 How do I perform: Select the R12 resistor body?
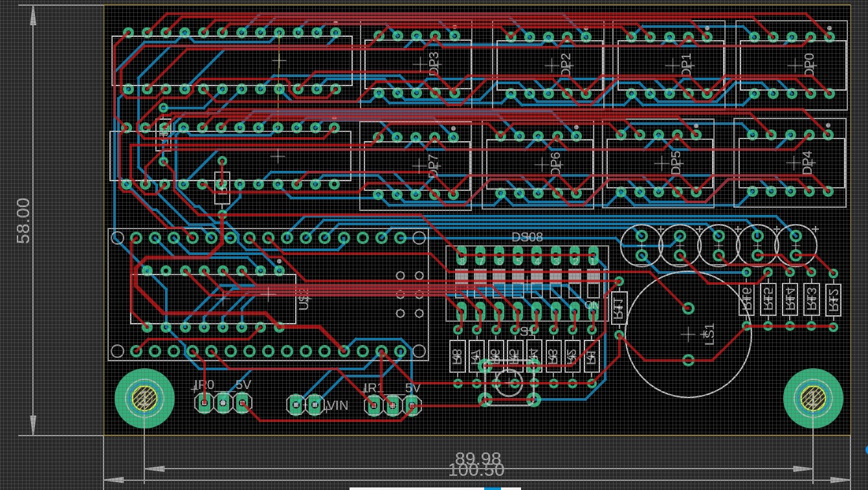point(833,299)
